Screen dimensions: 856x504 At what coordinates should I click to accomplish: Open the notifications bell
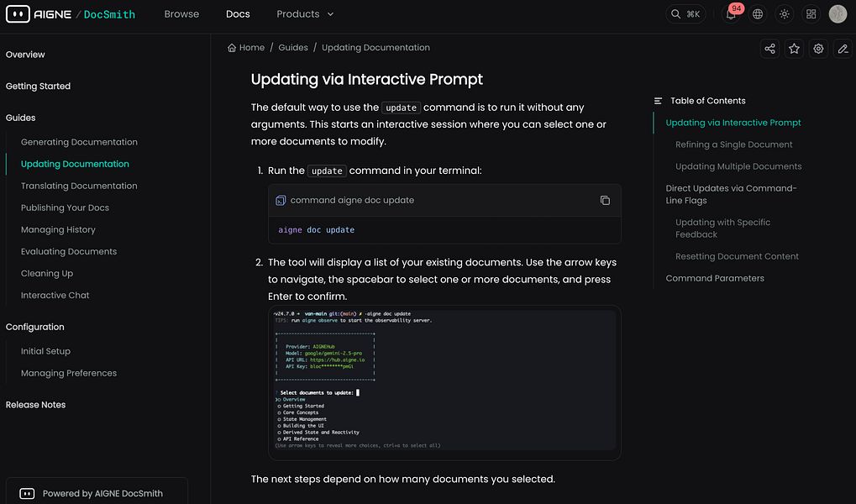731,14
